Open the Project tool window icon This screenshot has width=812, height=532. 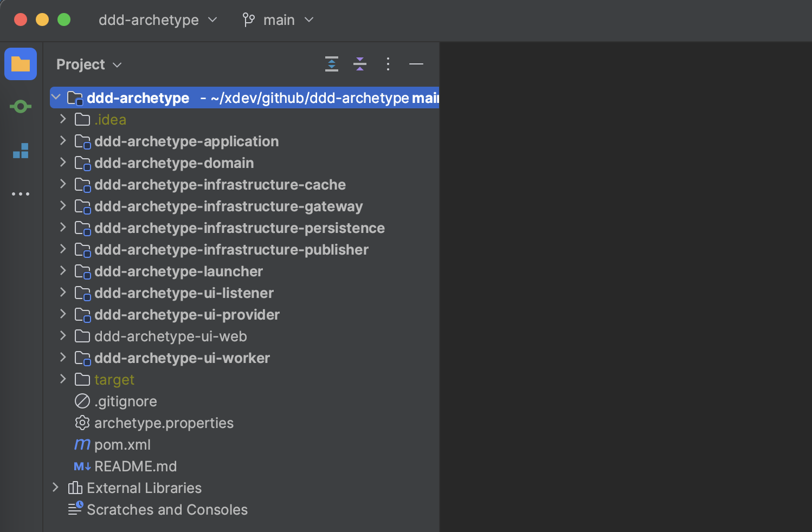21,64
